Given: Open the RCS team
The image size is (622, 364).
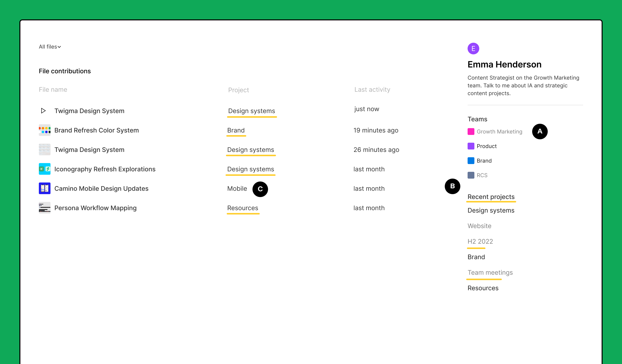Looking at the screenshot, I should (x=482, y=175).
